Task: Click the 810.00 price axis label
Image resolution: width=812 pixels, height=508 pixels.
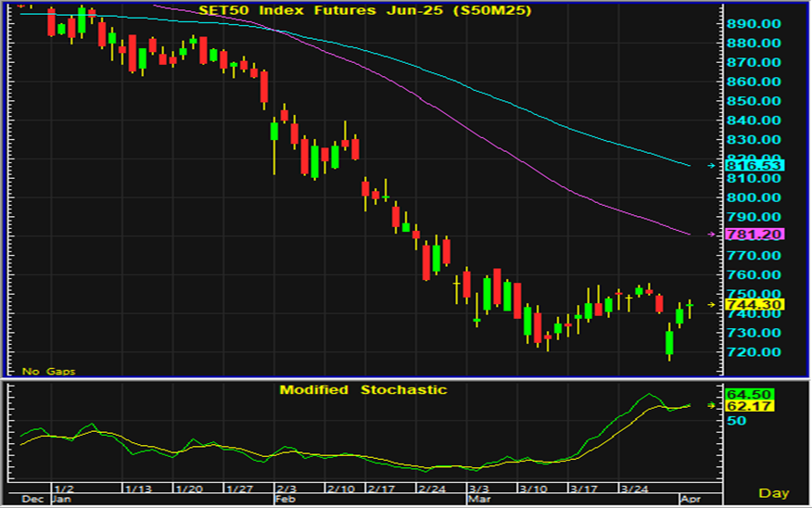Action: [x=754, y=178]
